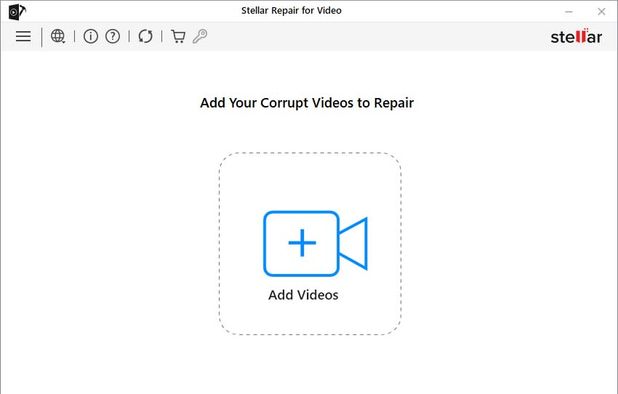
Task: Open the shopping cart buy icon
Action: 178,36
